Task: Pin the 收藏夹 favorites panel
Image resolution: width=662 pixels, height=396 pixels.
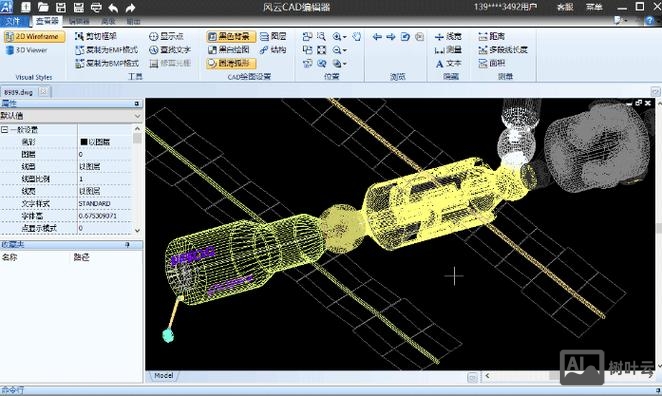Action: (x=128, y=245)
